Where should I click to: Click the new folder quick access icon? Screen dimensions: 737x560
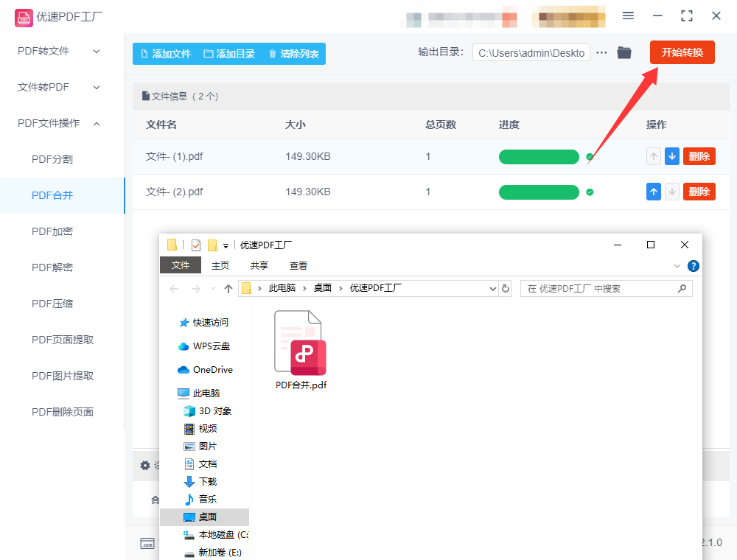(212, 245)
